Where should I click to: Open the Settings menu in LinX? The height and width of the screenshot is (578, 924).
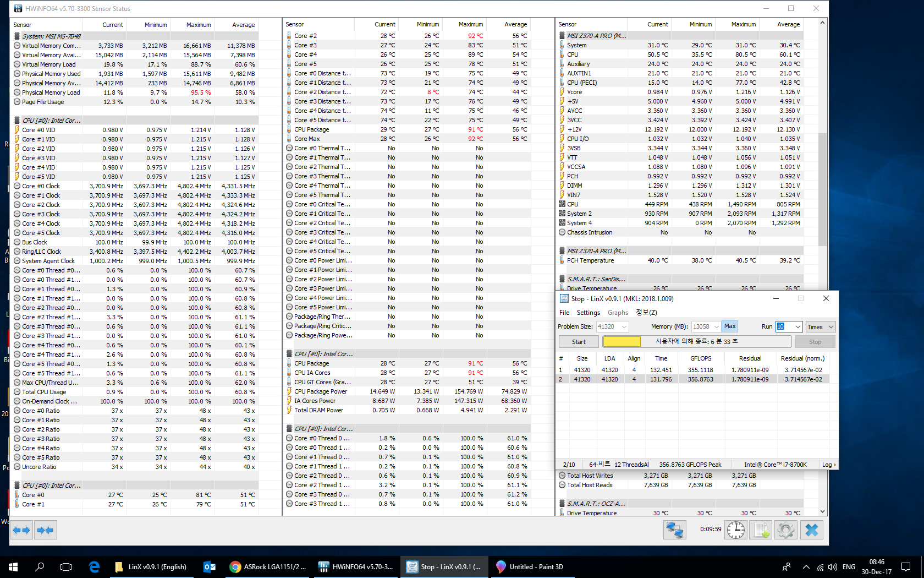[588, 313]
